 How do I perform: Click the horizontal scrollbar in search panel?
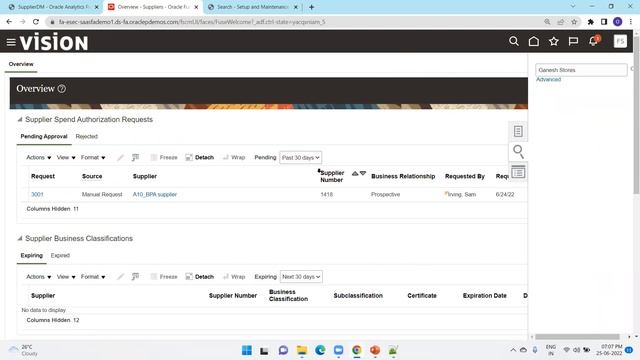577,337
